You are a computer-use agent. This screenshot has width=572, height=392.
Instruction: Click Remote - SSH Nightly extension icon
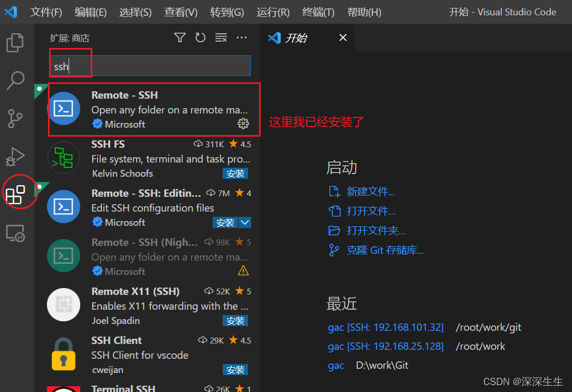pos(63,256)
